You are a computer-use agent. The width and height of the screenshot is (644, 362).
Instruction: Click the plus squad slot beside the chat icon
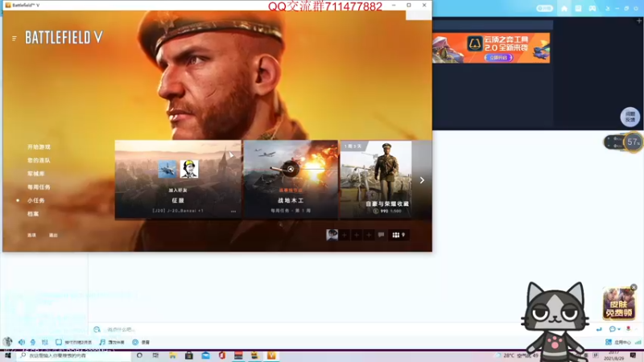pos(369,235)
